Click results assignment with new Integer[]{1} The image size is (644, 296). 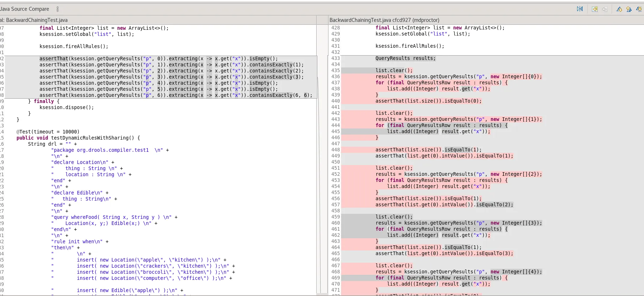(459, 119)
